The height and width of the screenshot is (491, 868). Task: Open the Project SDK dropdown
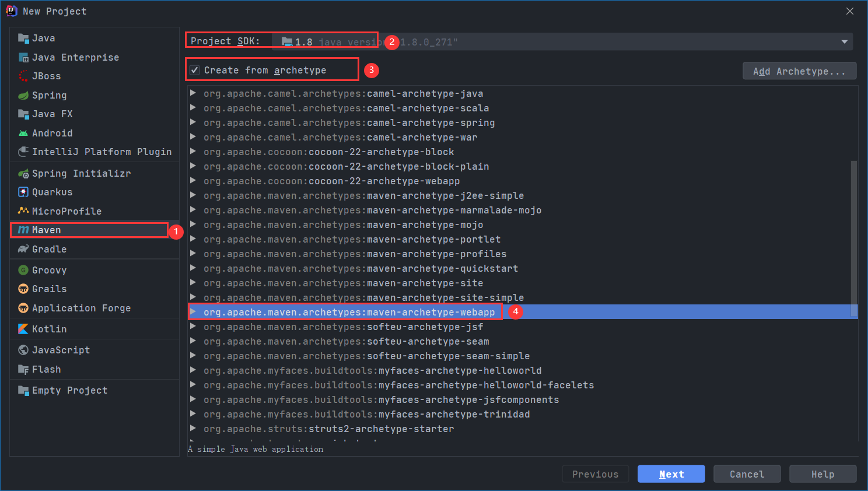click(562, 42)
